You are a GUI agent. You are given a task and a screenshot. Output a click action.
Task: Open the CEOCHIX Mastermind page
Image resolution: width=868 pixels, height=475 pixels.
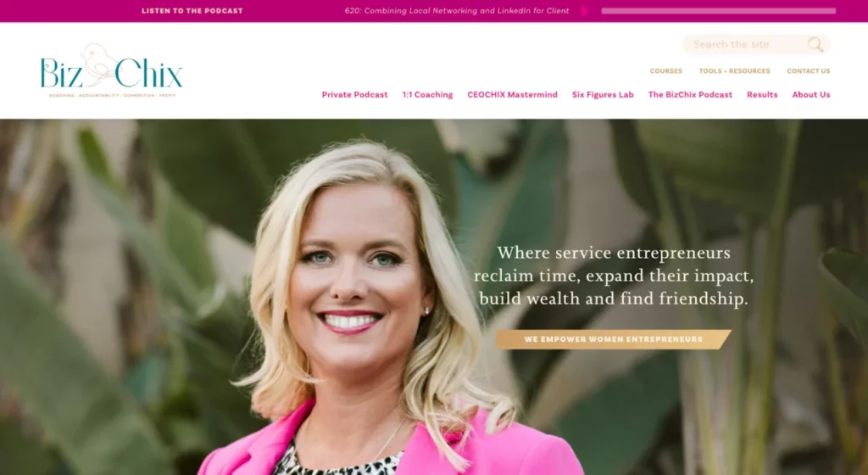click(x=512, y=95)
